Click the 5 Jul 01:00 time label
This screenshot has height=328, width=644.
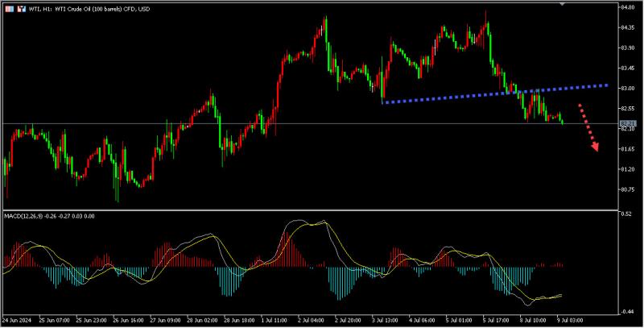tap(458, 320)
